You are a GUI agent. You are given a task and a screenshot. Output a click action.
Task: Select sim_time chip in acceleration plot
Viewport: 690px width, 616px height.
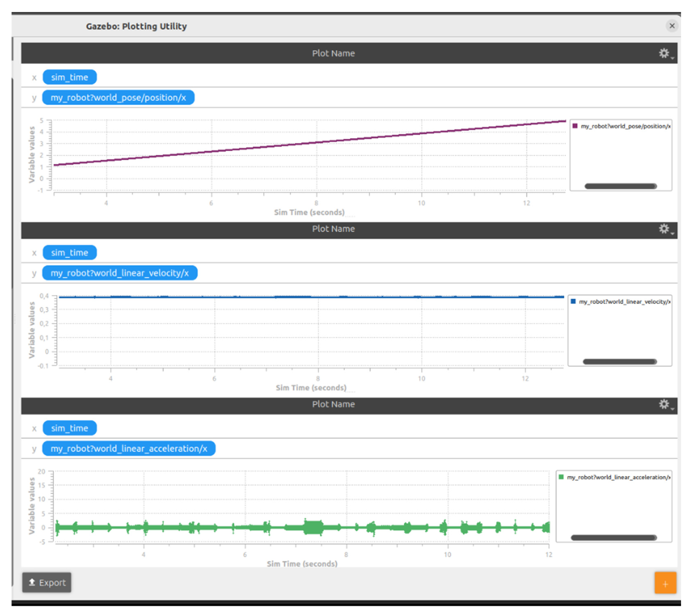[x=69, y=428]
